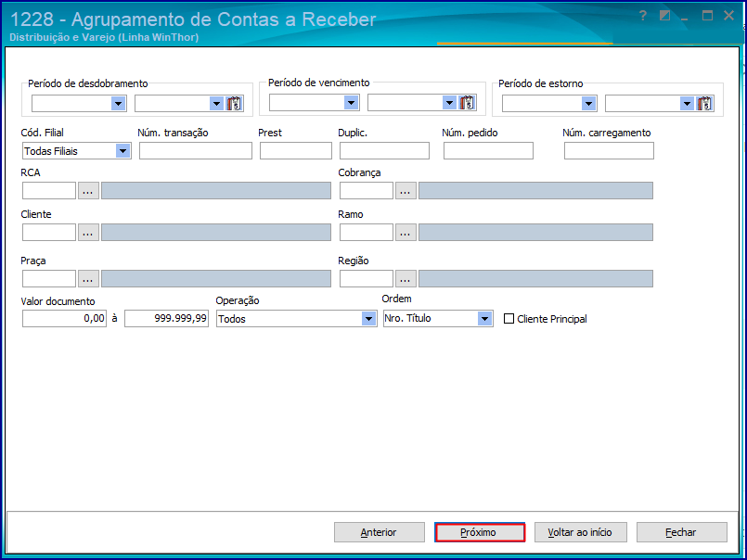
Task: Open calendar icon for Período de vencimento
Action: 468,102
